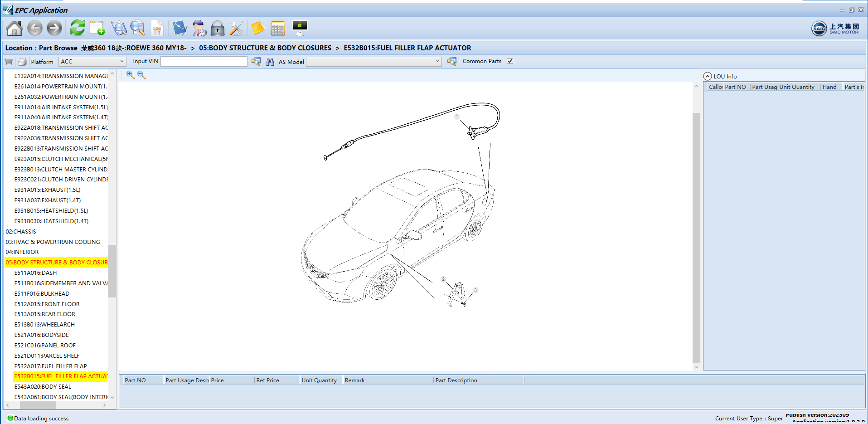
Task: Go to the Home page icon
Action: [x=15, y=28]
